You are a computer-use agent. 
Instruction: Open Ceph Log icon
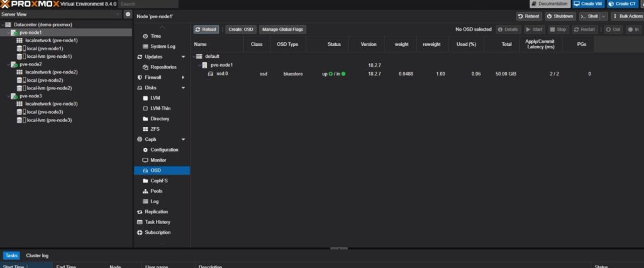pyautogui.click(x=145, y=201)
